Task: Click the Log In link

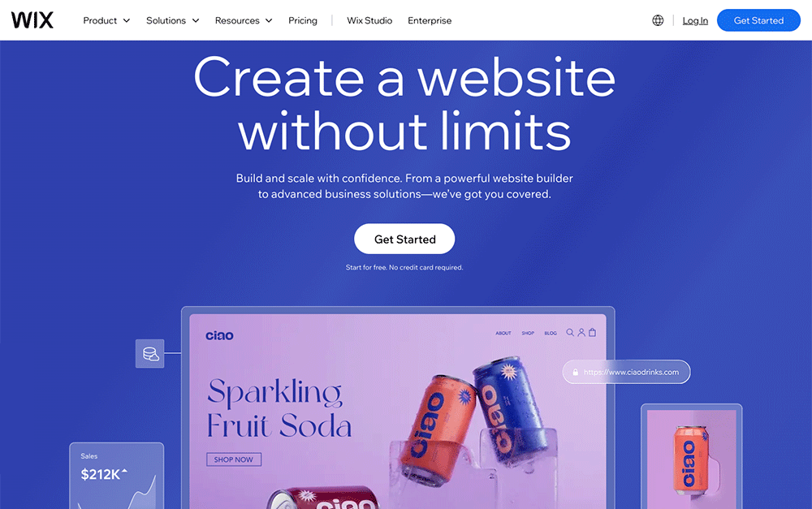Action: (695, 21)
